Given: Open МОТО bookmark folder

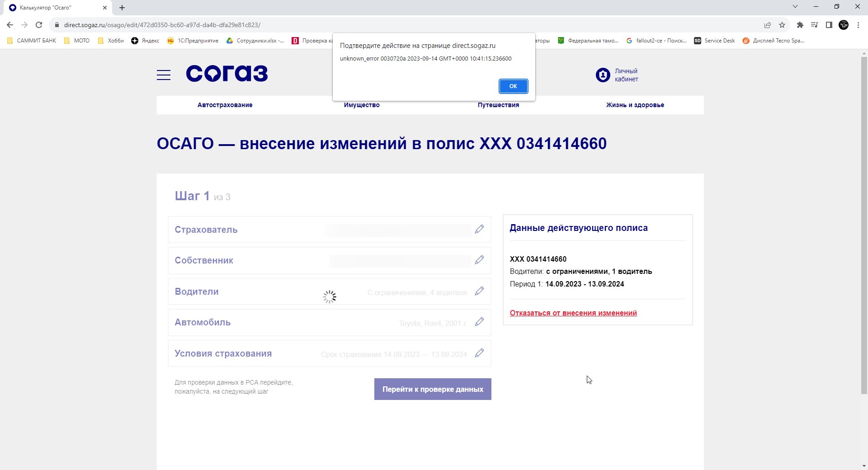Looking at the screenshot, I should 77,41.
